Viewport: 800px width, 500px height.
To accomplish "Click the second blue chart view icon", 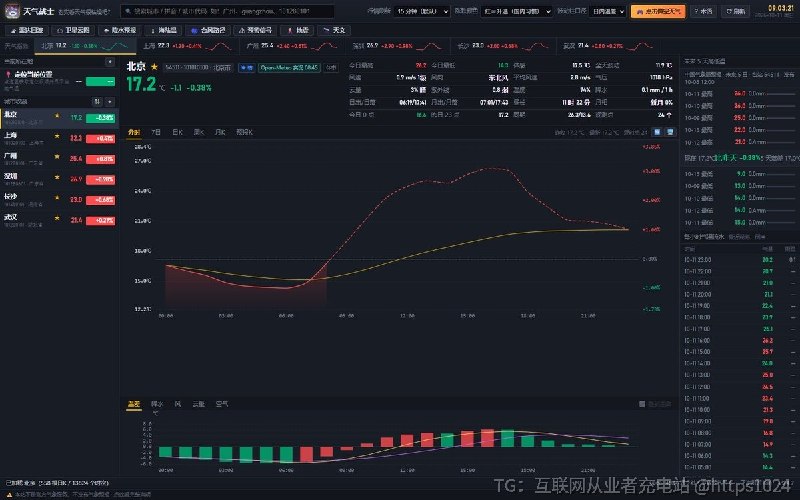I will coord(670,132).
